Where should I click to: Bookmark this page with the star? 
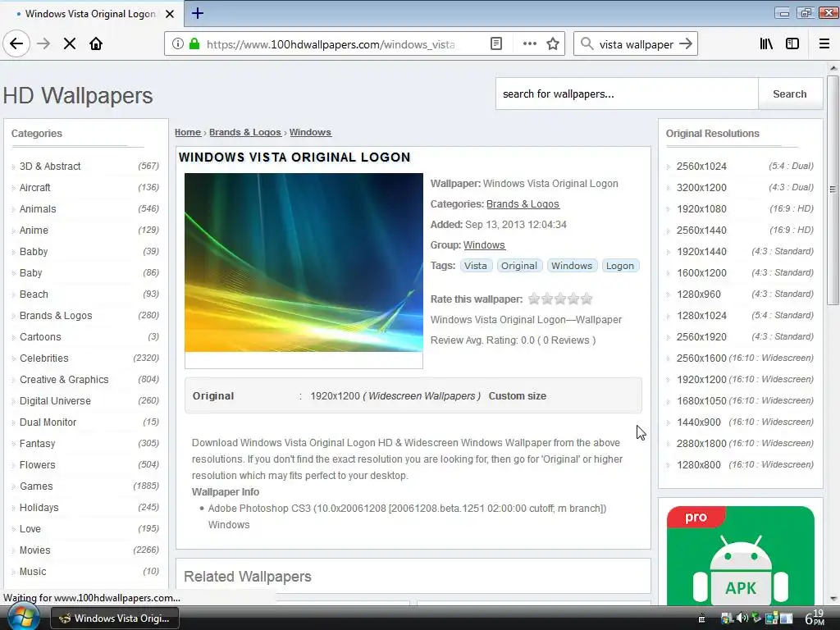(x=553, y=44)
